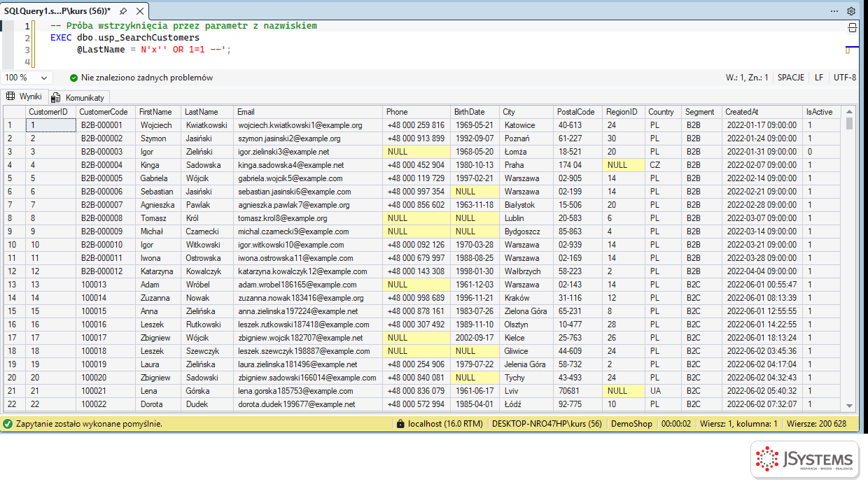The image size is (868, 484).
Task: Click the SPACJE indentation indicator
Action: tap(791, 78)
